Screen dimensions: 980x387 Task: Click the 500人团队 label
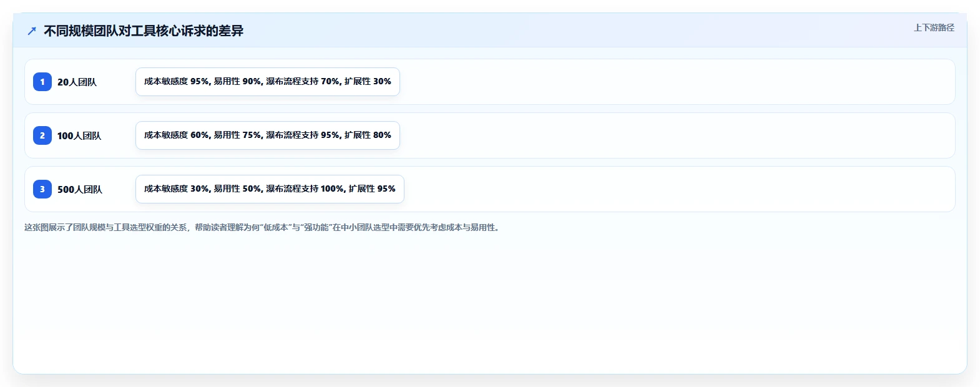tap(80, 189)
